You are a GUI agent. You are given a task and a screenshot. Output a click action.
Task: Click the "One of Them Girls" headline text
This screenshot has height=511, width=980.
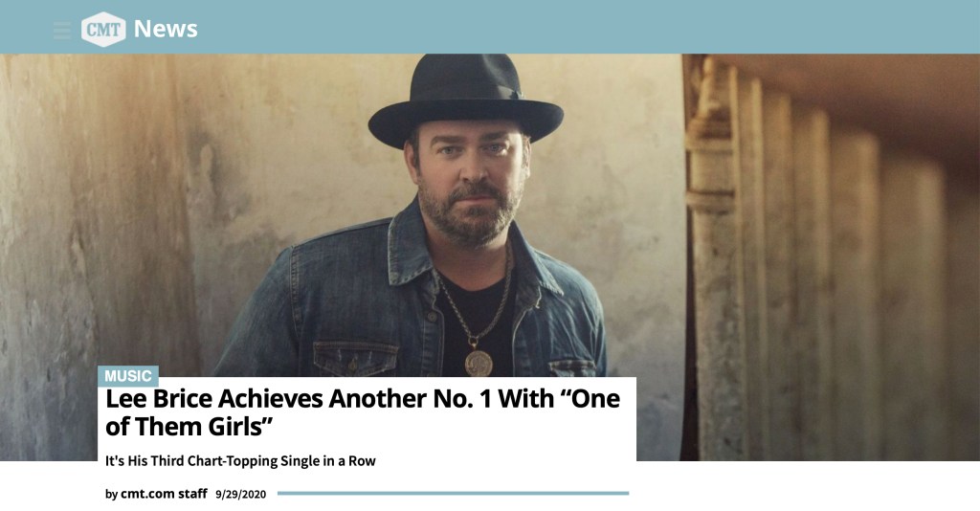click(x=363, y=412)
